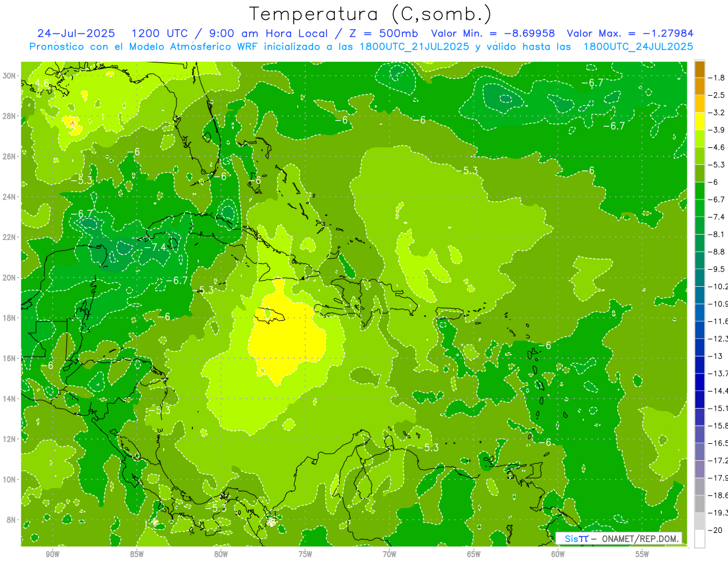
Task: Click the "24N" latitude axis label
Action: coord(10,197)
